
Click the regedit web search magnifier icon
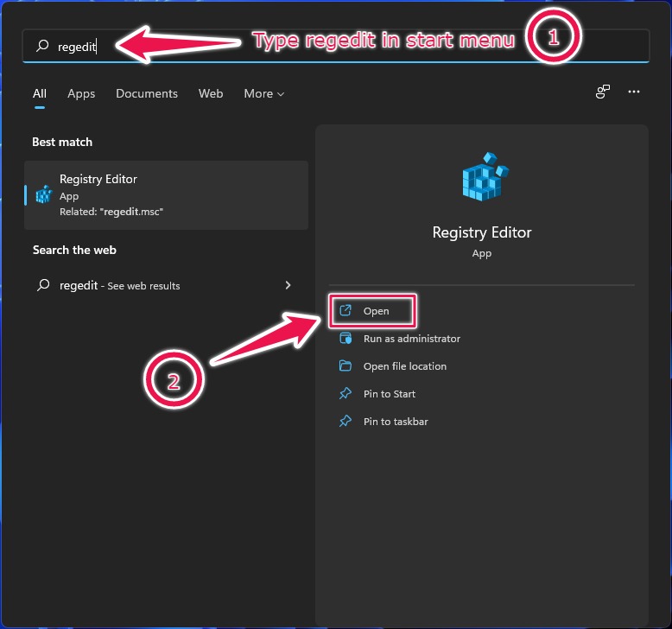pos(43,285)
